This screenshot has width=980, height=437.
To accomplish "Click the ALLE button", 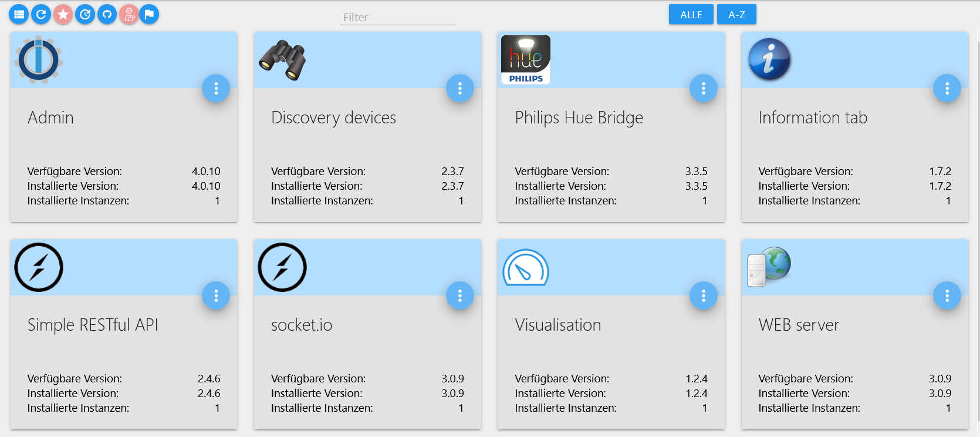I will [x=691, y=15].
